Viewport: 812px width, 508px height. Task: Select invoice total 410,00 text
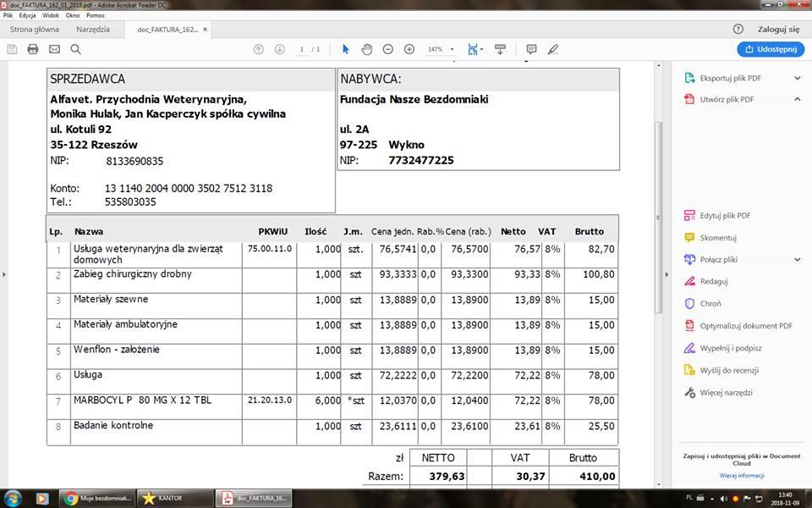click(597, 477)
